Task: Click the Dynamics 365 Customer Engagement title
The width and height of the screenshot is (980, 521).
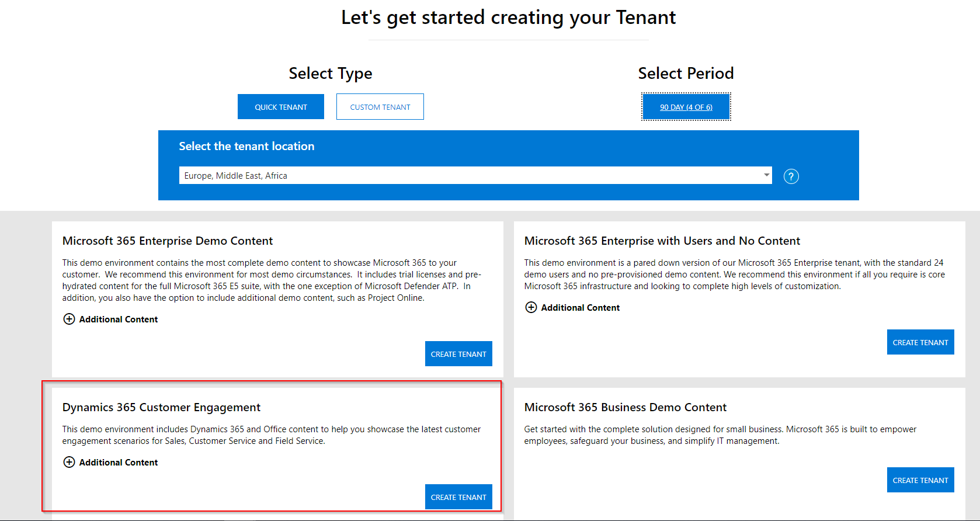Action: click(x=161, y=407)
